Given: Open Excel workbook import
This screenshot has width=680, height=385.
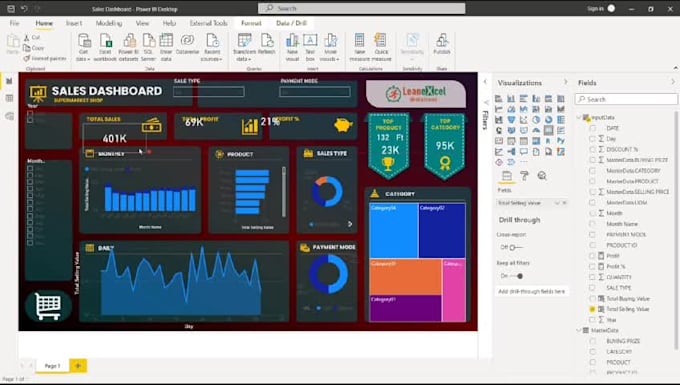Looking at the screenshot, I should point(105,47).
